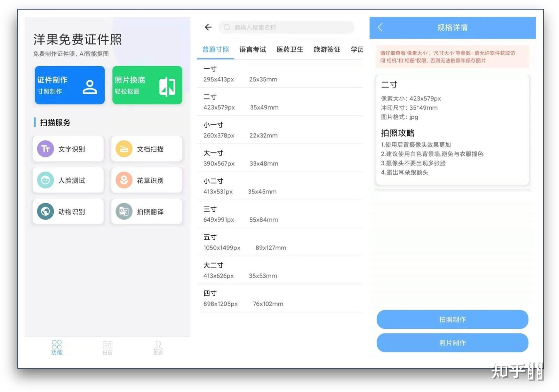Viewport: 559px width, 392px height.
Task: Open the blue 证件制作 card
Action: pyautogui.click(x=70, y=85)
